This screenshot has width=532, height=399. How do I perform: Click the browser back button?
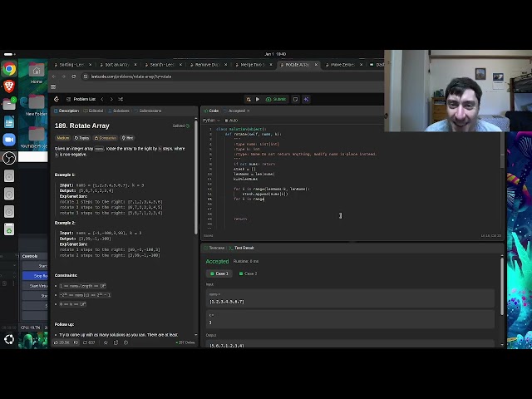point(54,76)
